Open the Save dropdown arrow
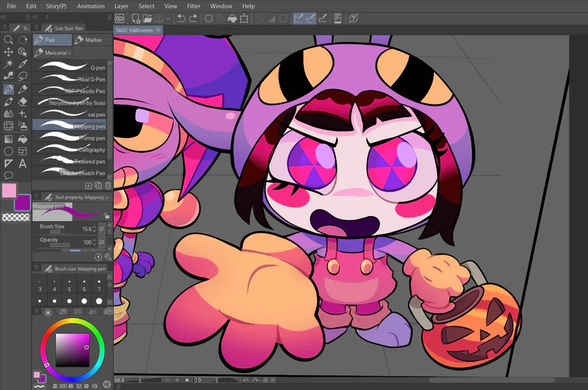The image size is (588, 390). coord(168,18)
